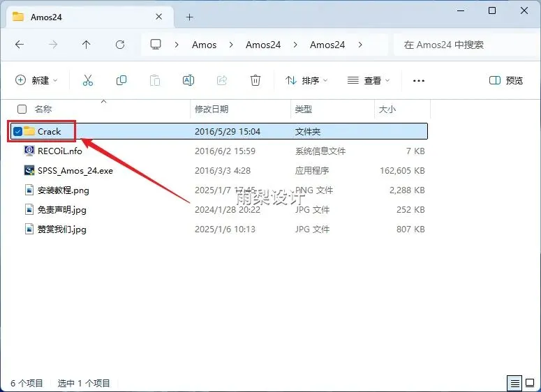Screen dimensions: 541x392
Task: Sort by 名称 column header
Action: click(x=43, y=109)
